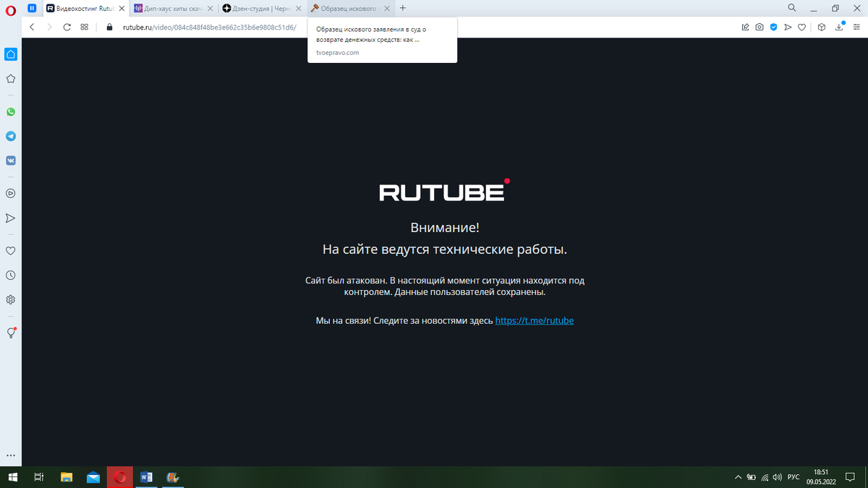The width and height of the screenshot is (868, 488).
Task: Open tray Wi-Fi network icon
Action: click(x=765, y=477)
